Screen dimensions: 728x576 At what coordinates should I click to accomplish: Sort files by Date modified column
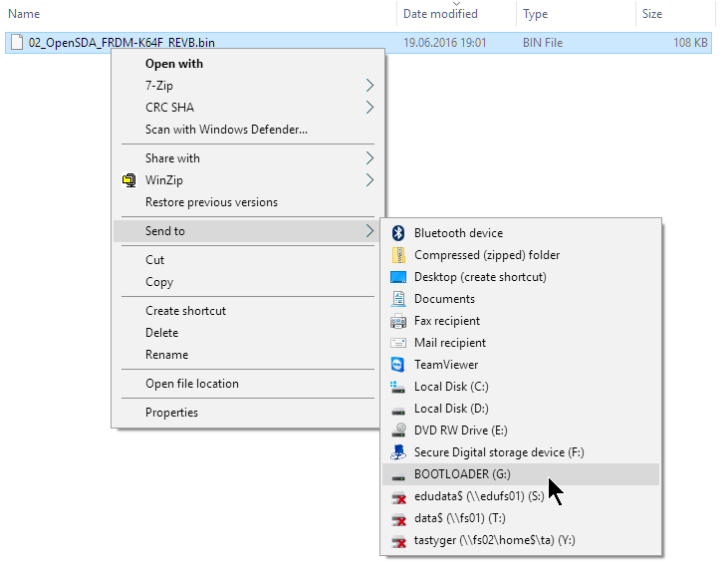[440, 14]
